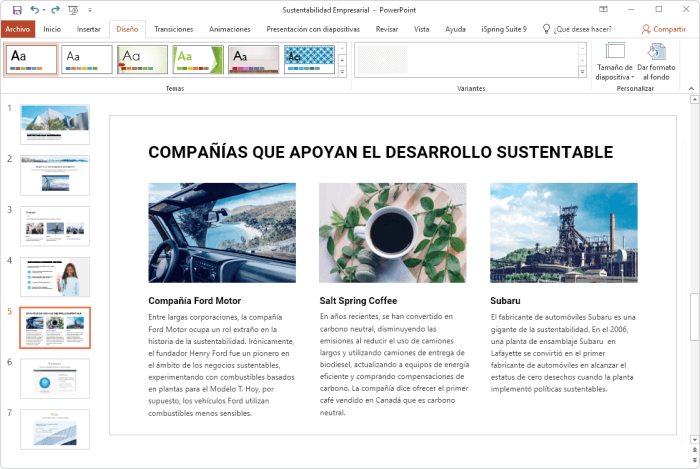700x469 pixels.
Task: Go to Presentación con diapositivas tab
Action: click(x=313, y=29)
